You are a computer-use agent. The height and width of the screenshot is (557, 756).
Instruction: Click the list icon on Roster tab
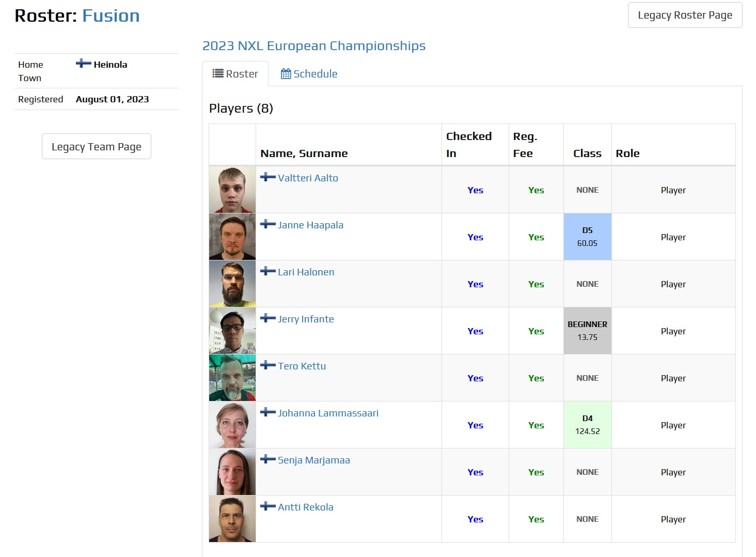(218, 73)
